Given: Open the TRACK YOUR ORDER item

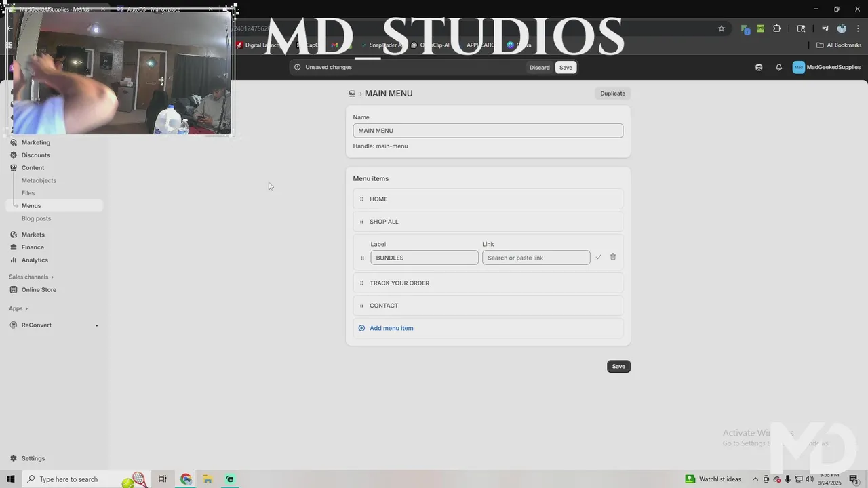Looking at the screenshot, I should click(488, 283).
